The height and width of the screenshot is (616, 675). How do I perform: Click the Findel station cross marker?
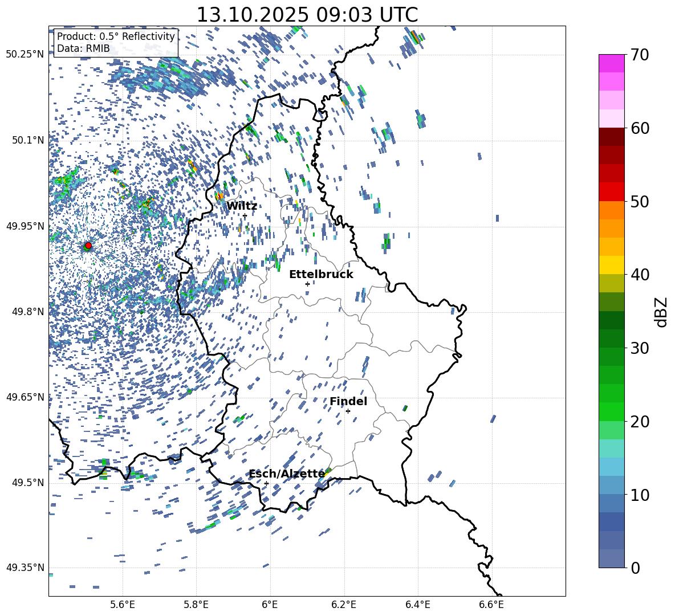(x=348, y=411)
